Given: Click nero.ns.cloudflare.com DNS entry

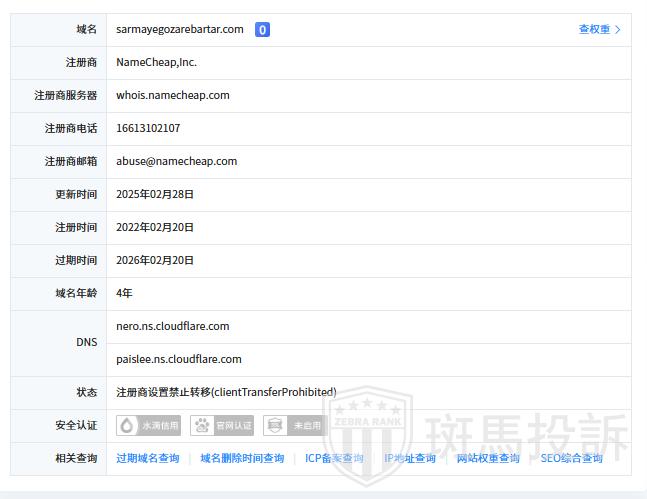Looking at the screenshot, I should pyautogui.click(x=173, y=326).
